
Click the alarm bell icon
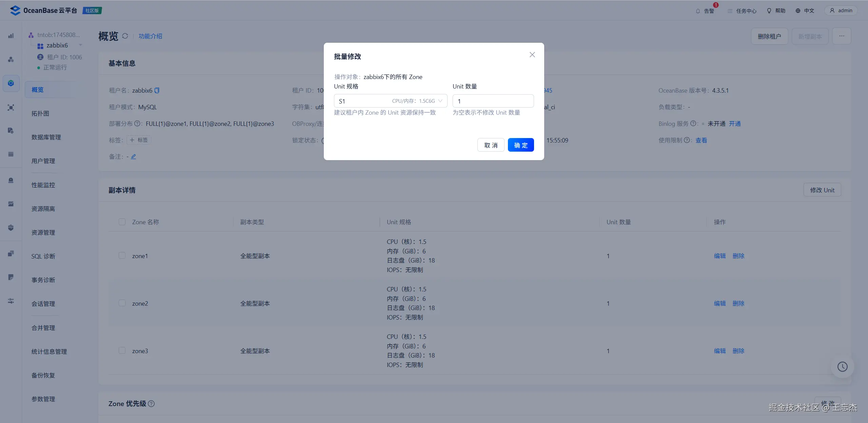[698, 11]
